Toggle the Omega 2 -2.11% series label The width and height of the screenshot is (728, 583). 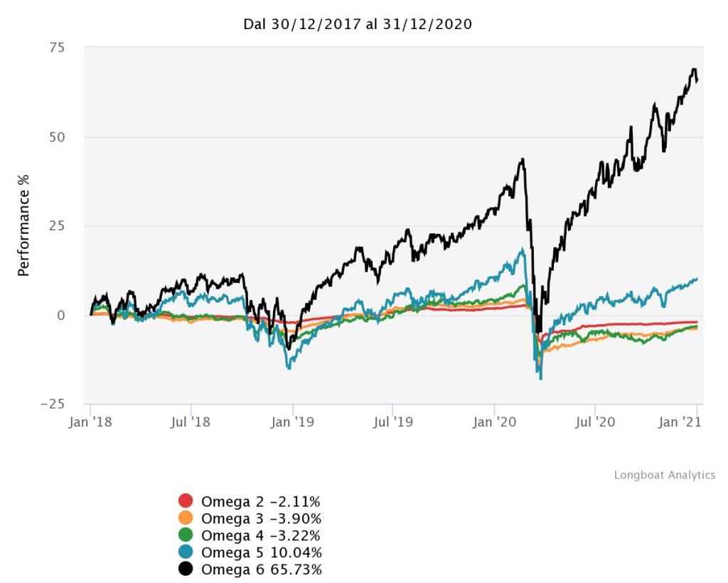point(261,501)
